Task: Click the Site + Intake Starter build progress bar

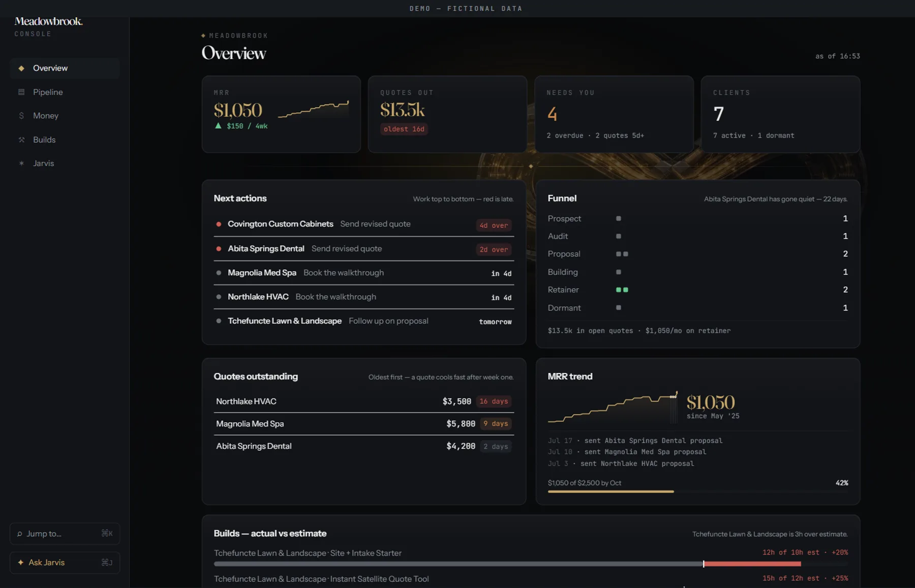Action: [x=531, y=564]
